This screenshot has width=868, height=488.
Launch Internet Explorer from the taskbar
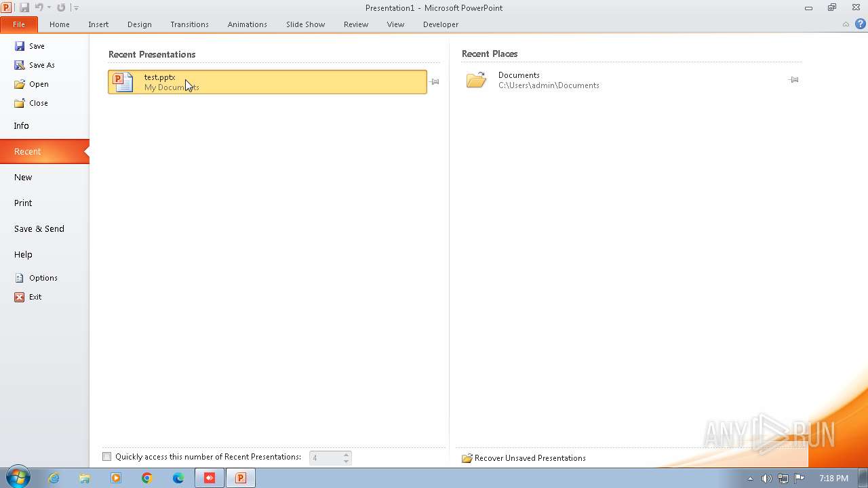[x=54, y=478]
